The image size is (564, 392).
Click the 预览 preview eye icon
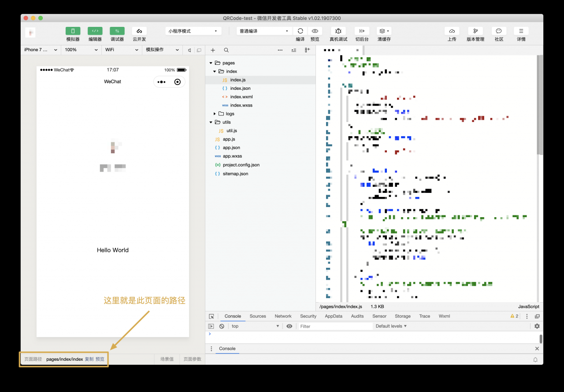pyautogui.click(x=315, y=31)
